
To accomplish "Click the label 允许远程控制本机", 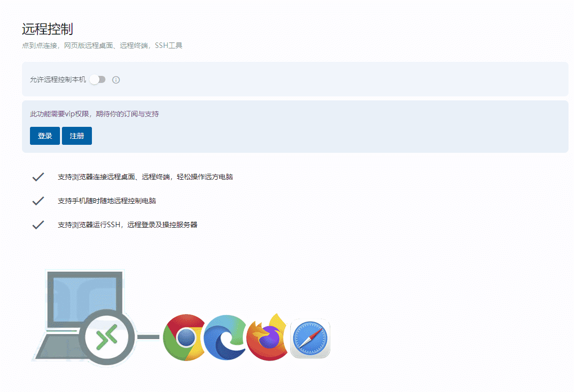I will (58, 79).
